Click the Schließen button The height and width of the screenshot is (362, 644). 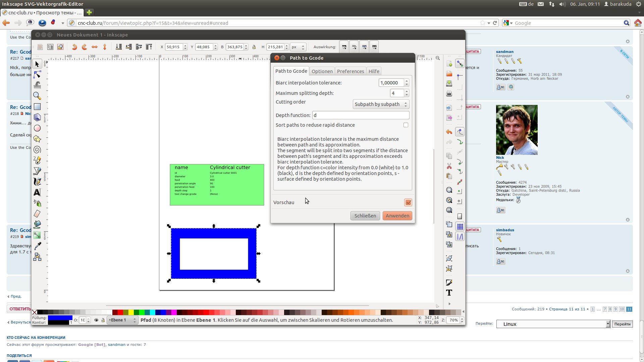365,216
